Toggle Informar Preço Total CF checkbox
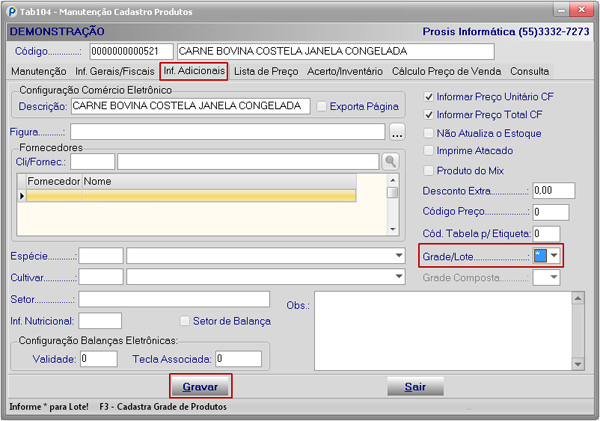Image resolution: width=600 pixels, height=421 pixels. [429, 114]
